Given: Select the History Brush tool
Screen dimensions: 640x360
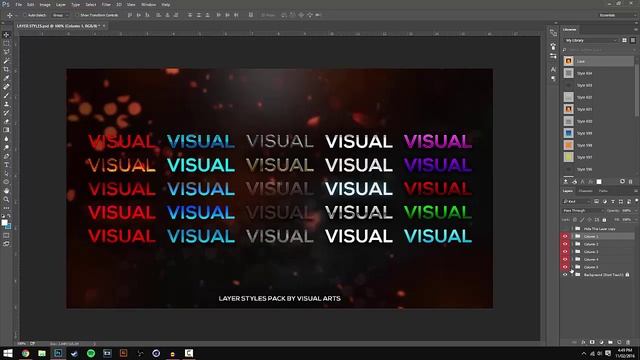Looking at the screenshot, I should [x=6, y=113].
